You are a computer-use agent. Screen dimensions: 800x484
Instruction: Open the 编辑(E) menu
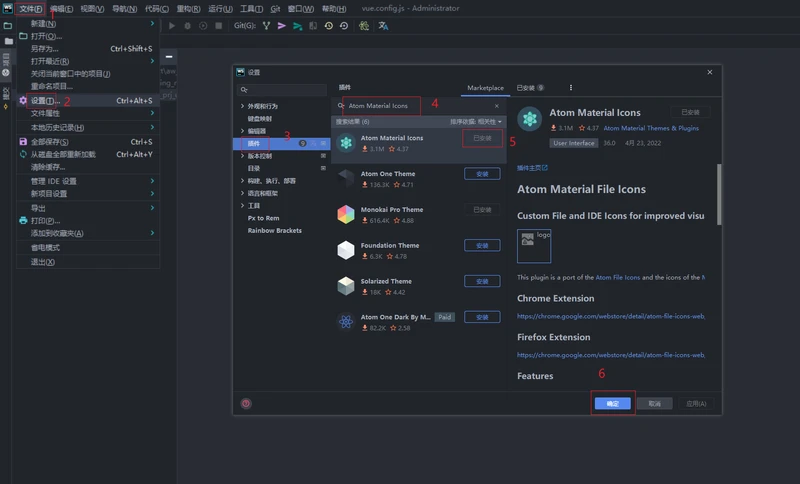pyautogui.click(x=62, y=9)
